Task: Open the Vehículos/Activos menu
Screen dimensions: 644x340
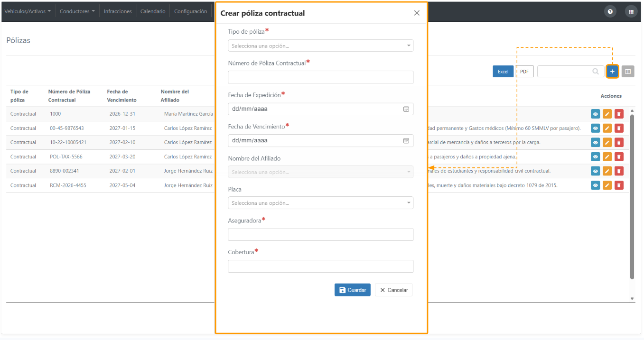Action: [x=28, y=11]
